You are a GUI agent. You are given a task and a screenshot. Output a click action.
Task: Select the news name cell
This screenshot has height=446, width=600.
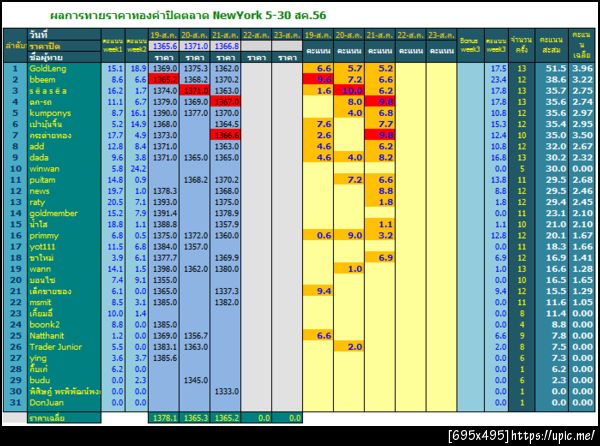64,191
